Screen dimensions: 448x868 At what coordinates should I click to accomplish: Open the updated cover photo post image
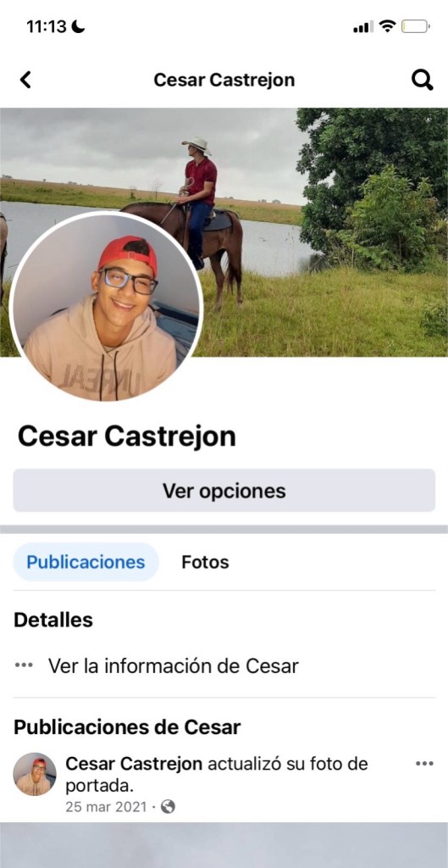pos(224,845)
